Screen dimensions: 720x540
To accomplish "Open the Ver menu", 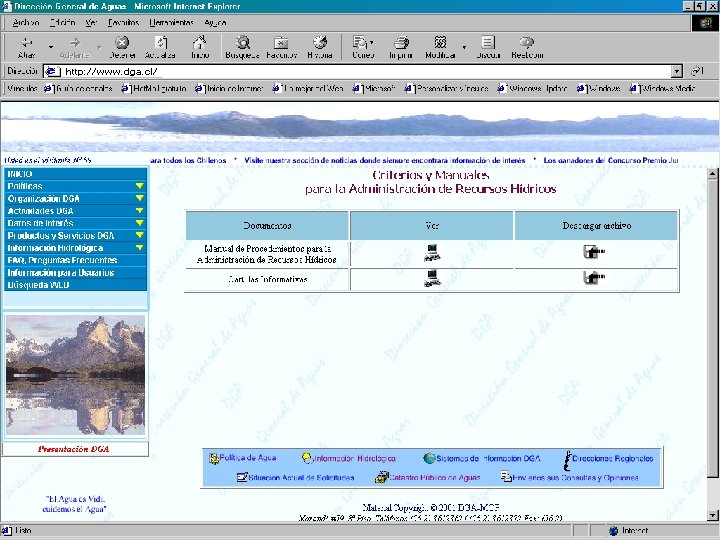I will click(91, 22).
